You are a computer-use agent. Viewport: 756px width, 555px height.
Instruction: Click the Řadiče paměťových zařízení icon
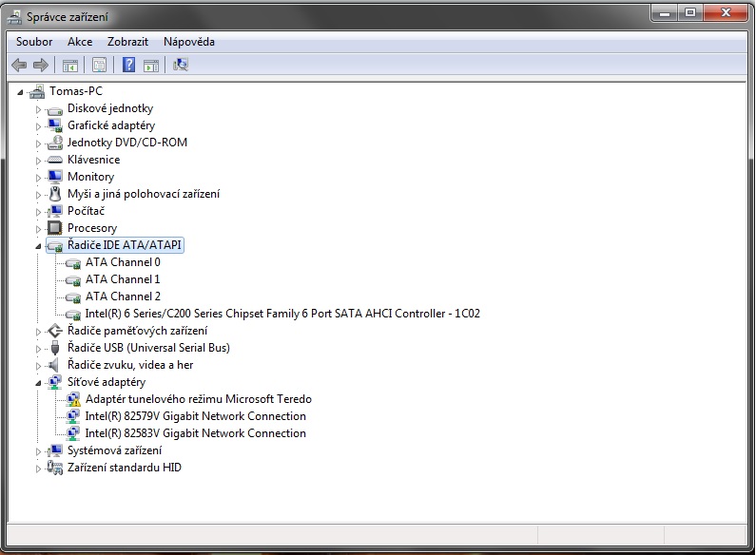pos(55,331)
